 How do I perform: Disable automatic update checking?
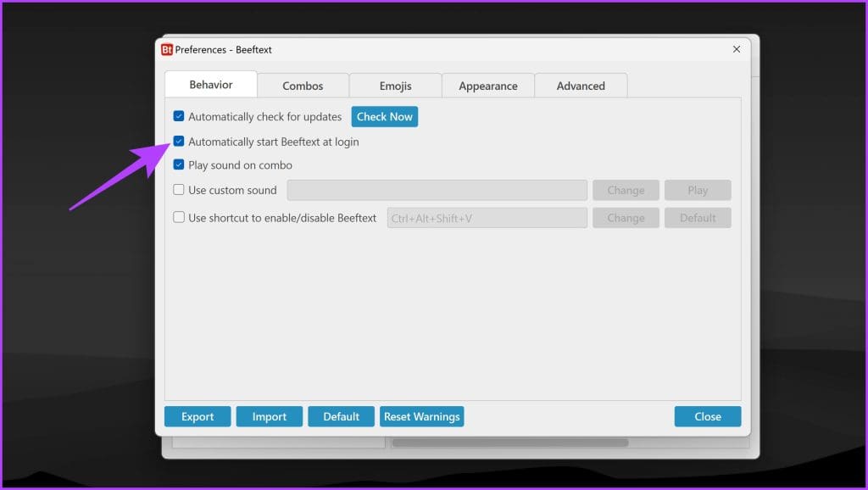tap(179, 116)
